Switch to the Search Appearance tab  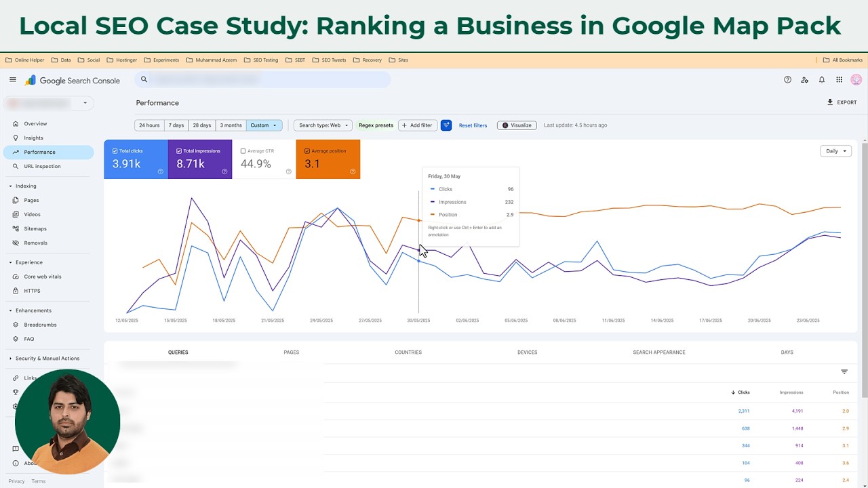[659, 352]
